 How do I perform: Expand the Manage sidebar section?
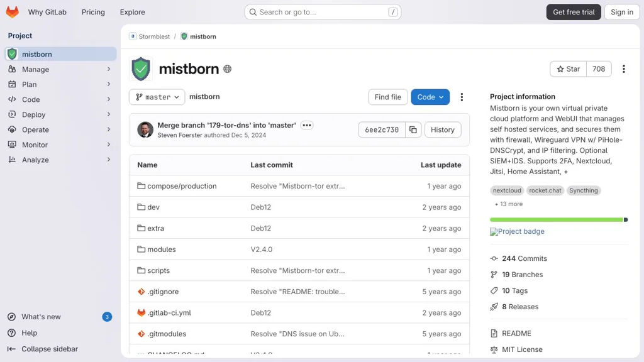coord(60,69)
